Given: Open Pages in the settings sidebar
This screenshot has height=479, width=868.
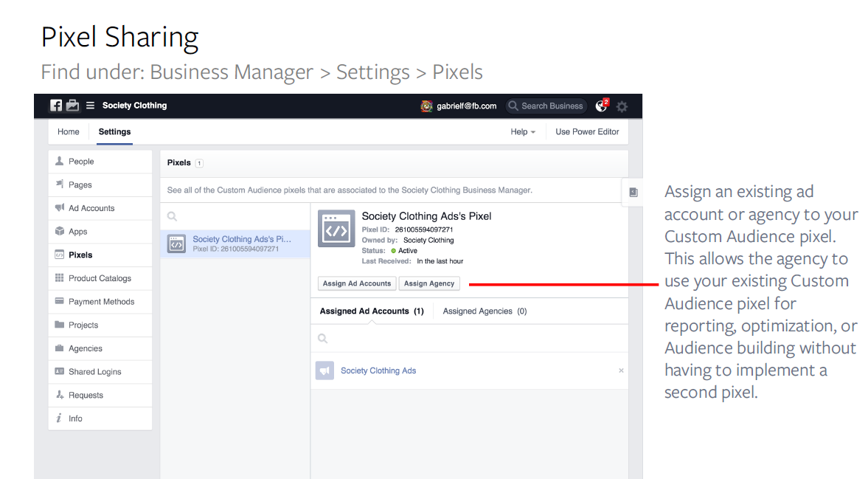Looking at the screenshot, I should [x=100, y=185].
